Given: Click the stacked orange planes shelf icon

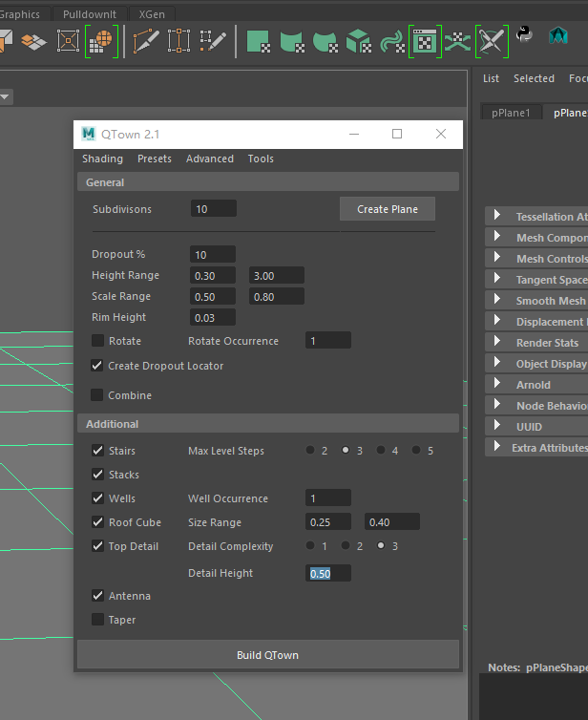Looking at the screenshot, I should click(34, 42).
